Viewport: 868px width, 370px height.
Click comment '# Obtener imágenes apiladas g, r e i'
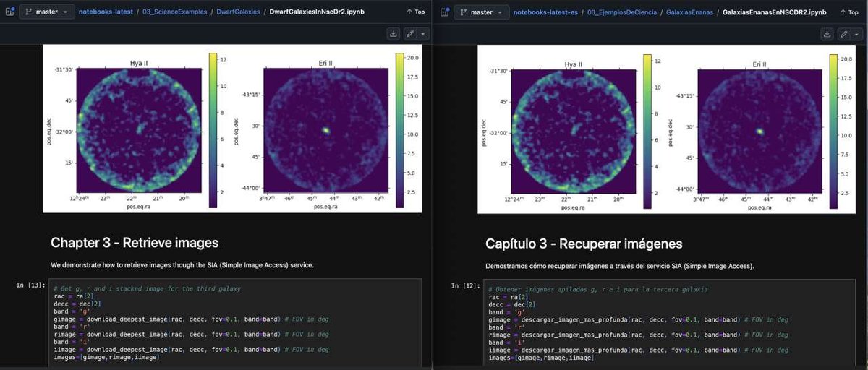click(x=598, y=288)
